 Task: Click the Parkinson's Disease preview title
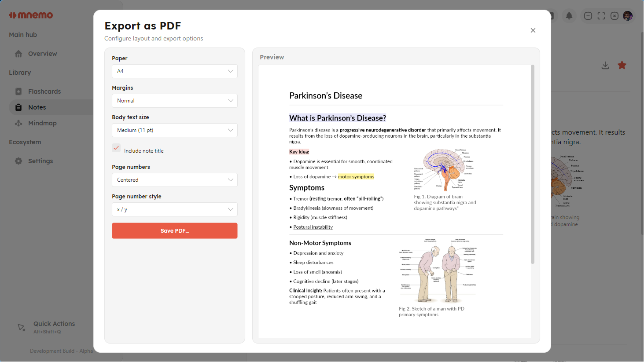tap(326, 96)
